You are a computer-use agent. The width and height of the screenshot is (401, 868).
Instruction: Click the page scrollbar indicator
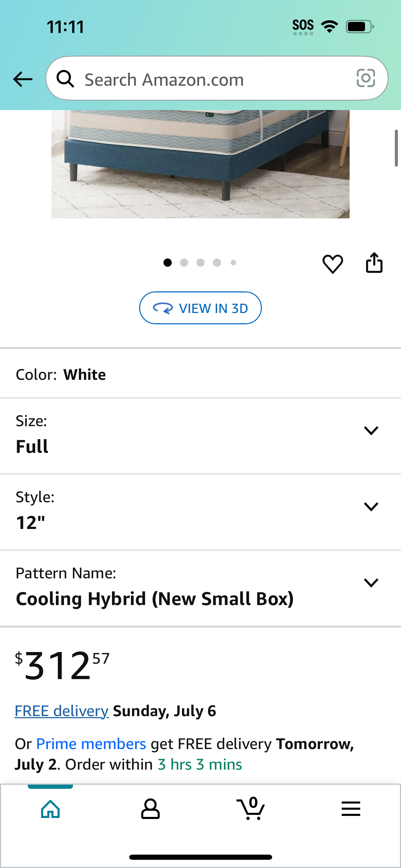click(x=396, y=148)
